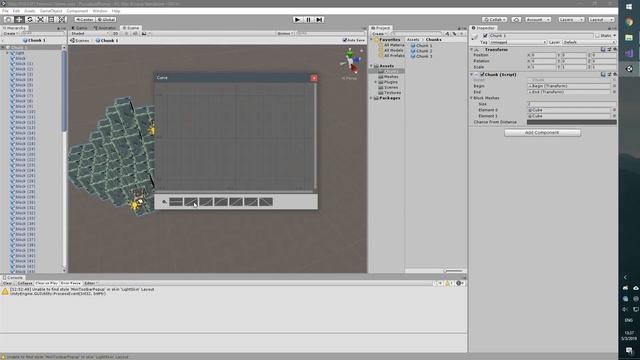The width and height of the screenshot is (640, 360).
Task: Expand the Packages folder in Project
Action: coord(371,98)
